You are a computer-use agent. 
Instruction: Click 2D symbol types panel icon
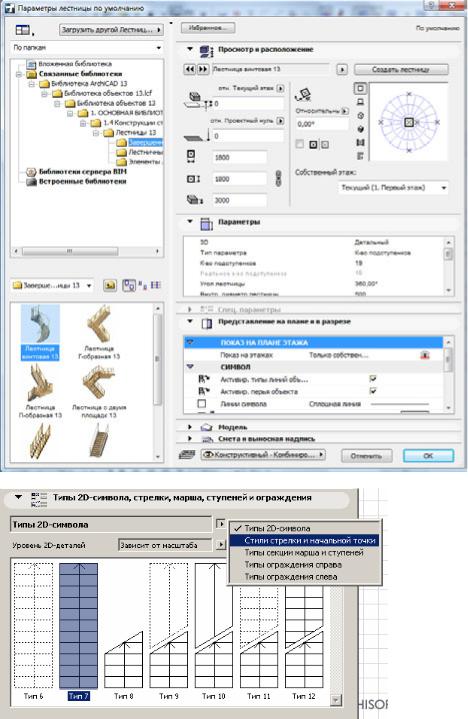click(39, 499)
